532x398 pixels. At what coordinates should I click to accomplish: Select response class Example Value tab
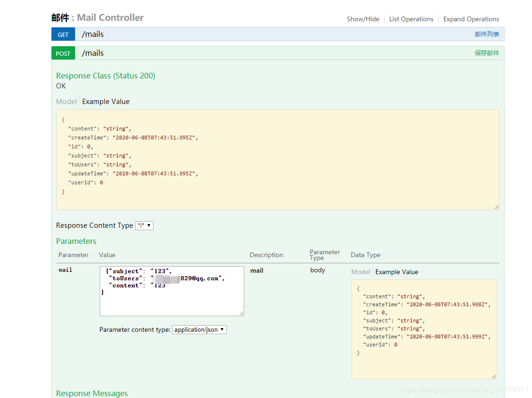[106, 102]
